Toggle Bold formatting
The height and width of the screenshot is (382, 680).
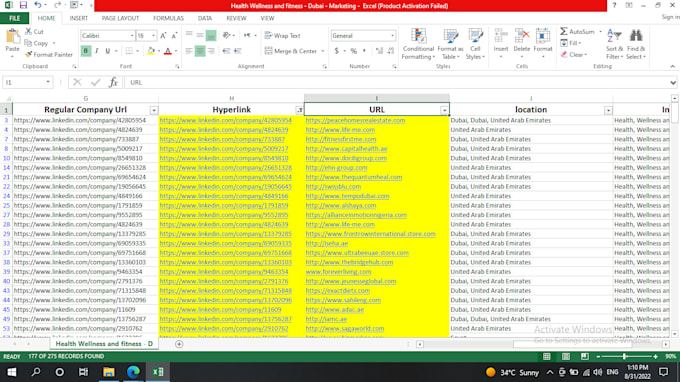86,51
